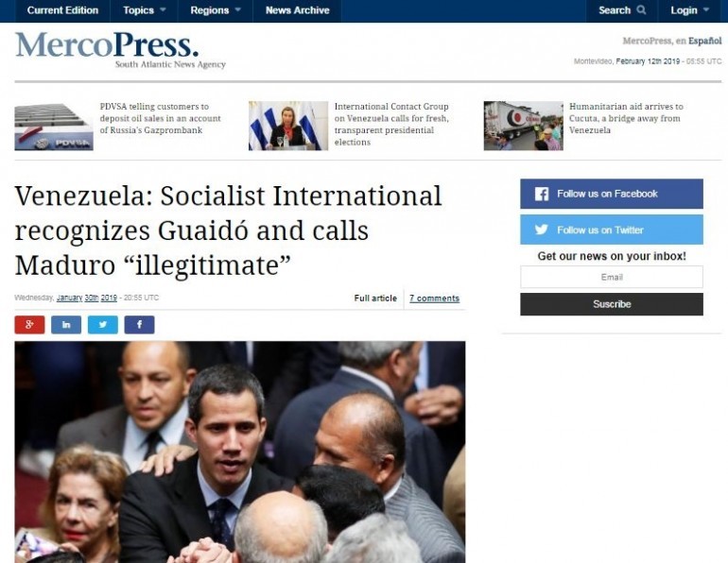The width and height of the screenshot is (728, 563).
Task: Select the Full article tab
Action: pyautogui.click(x=375, y=299)
